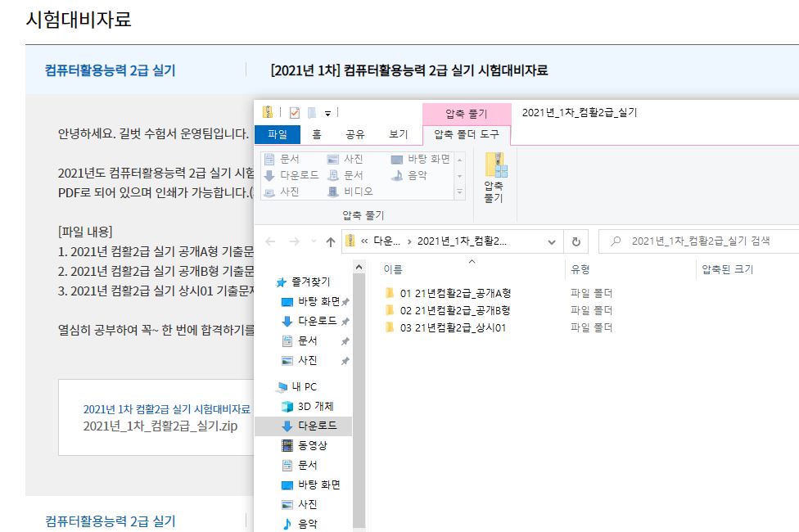799x532 pixels.
Task: Click the 압축 풀기 extract all button
Action: 494,178
